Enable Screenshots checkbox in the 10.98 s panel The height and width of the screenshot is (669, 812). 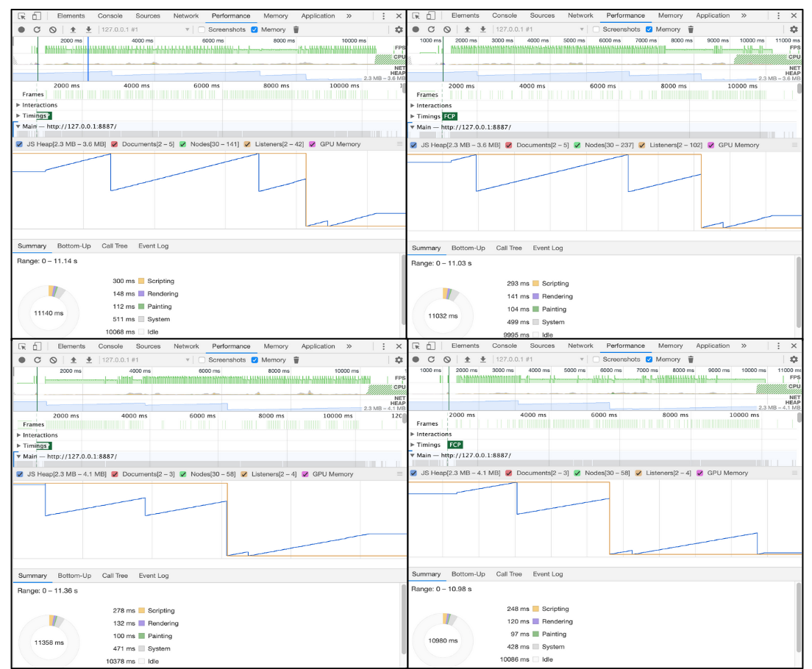tap(596, 359)
